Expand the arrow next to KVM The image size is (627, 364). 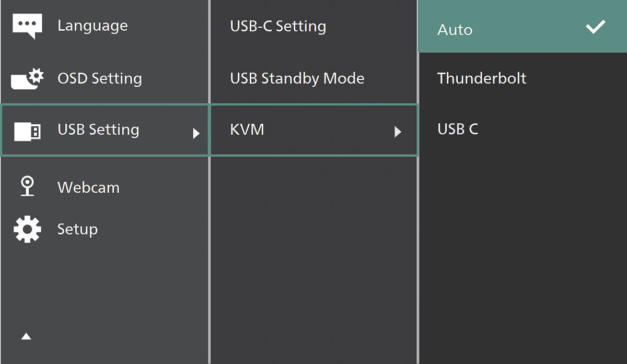click(398, 132)
